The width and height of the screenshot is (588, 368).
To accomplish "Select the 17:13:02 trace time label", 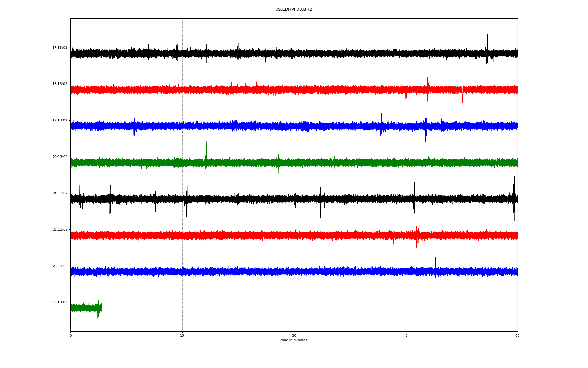I will click(60, 48).
